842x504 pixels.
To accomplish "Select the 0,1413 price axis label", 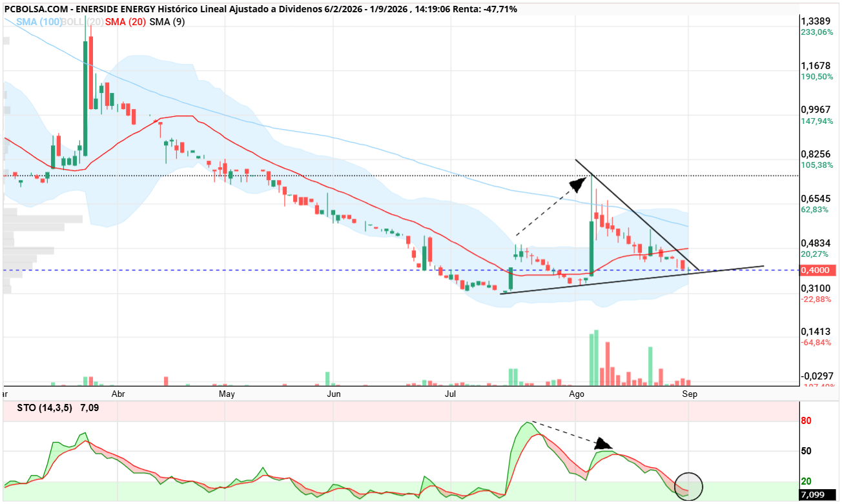I will pos(816,331).
